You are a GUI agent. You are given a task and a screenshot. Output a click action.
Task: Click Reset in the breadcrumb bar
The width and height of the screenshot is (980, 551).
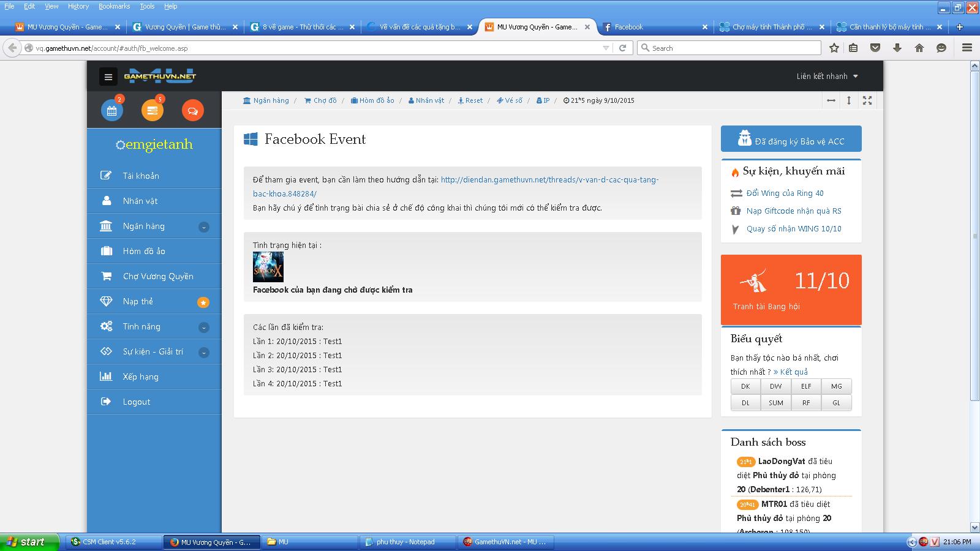coord(470,100)
